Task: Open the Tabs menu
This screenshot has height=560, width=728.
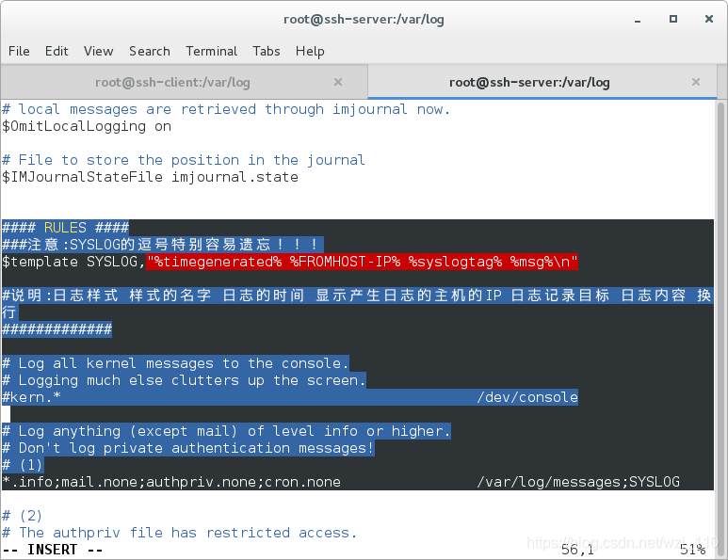Action: [267, 51]
